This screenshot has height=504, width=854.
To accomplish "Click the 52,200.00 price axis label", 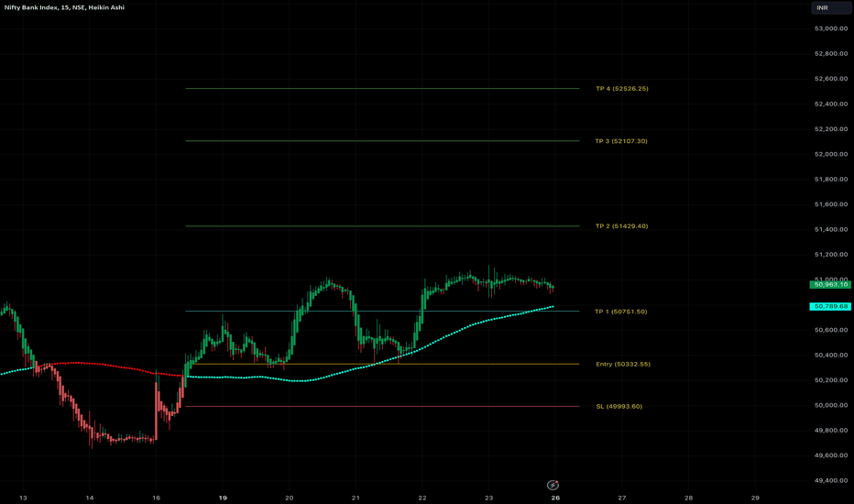I will point(831,129).
